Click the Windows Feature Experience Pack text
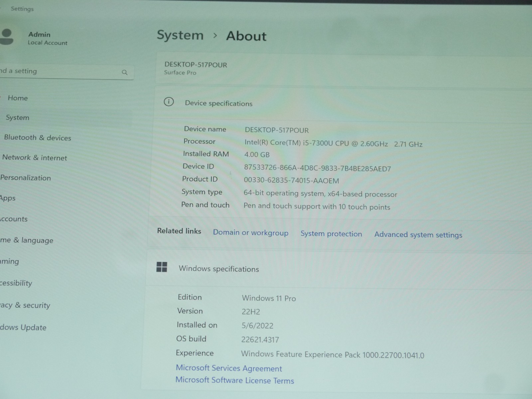 [332, 355]
